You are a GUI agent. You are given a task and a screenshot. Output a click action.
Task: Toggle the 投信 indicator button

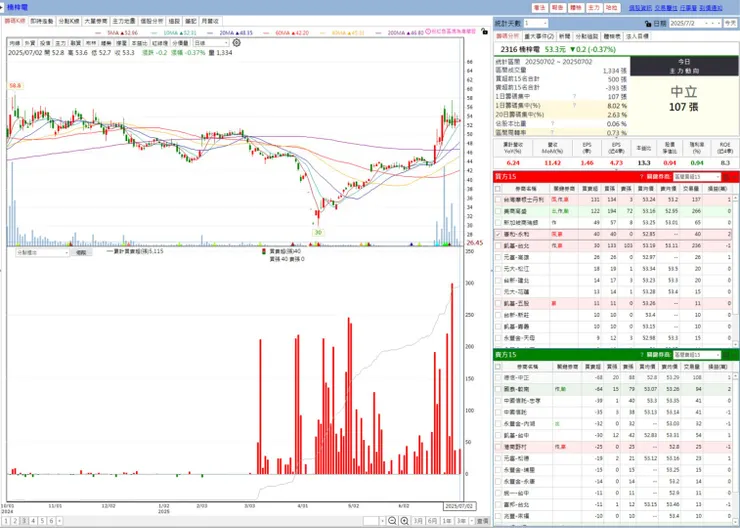click(45, 43)
